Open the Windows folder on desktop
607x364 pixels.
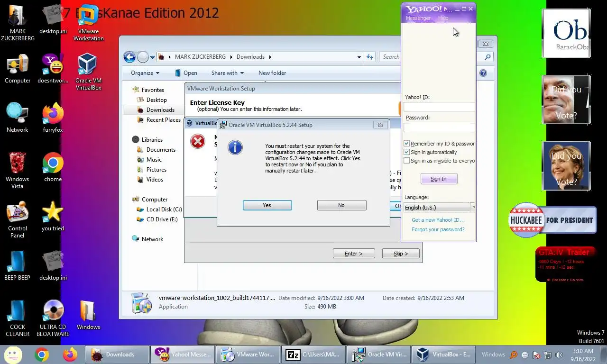[x=88, y=315]
